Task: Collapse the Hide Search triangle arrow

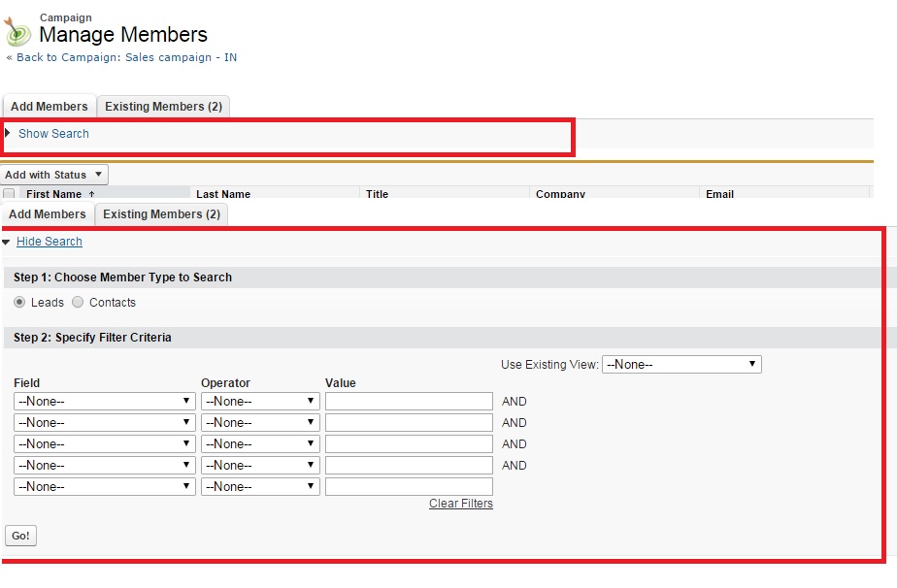Action: 7,242
